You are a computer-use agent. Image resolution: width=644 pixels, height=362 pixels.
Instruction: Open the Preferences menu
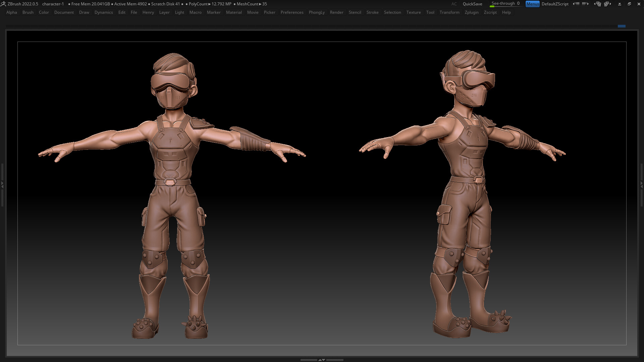click(292, 12)
